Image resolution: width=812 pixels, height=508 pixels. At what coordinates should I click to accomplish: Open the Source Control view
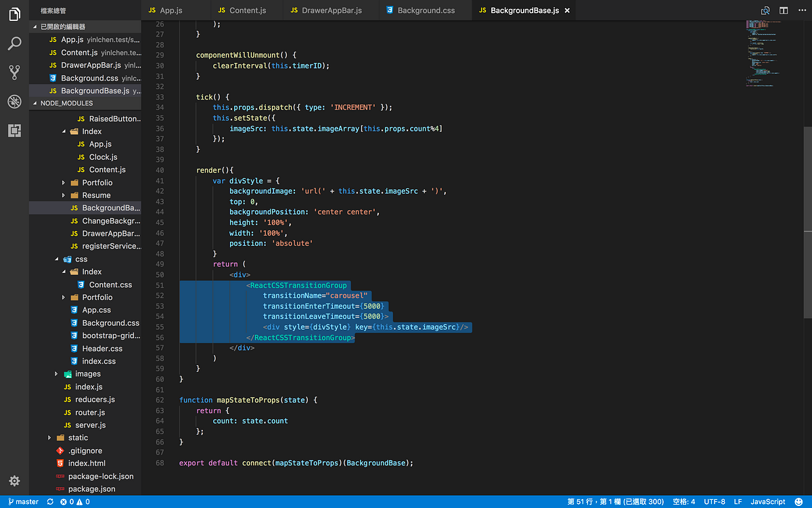click(x=14, y=72)
